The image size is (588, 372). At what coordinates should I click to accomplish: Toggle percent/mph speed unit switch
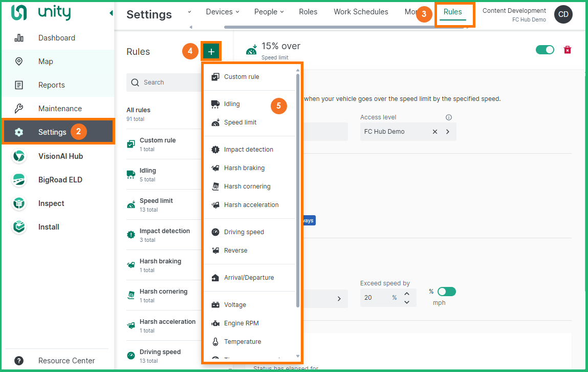pyautogui.click(x=446, y=292)
